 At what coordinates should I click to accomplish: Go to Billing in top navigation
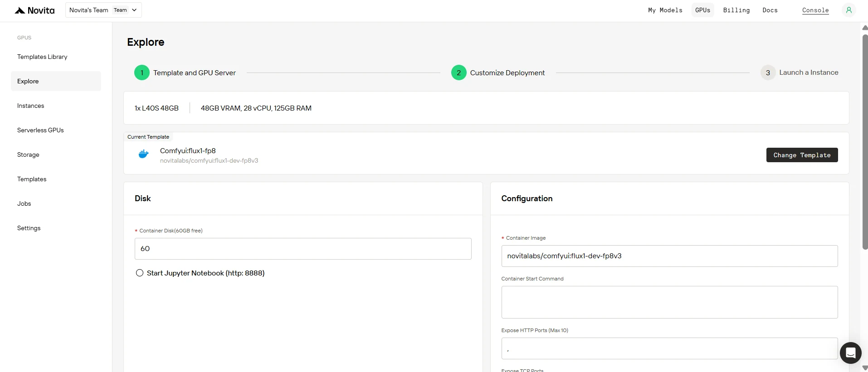(x=736, y=10)
